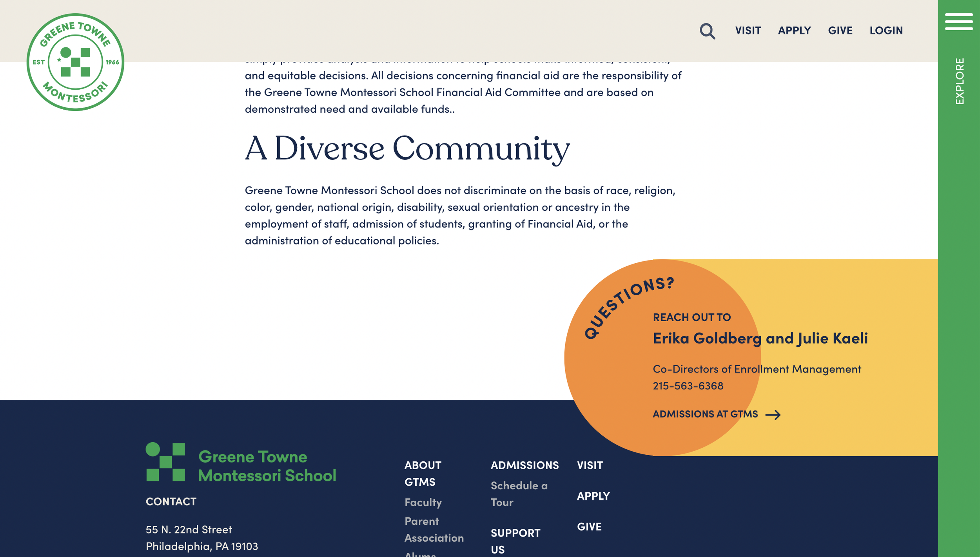The height and width of the screenshot is (557, 980).
Task: Click Schedule a Tour in footer
Action: coord(519,494)
